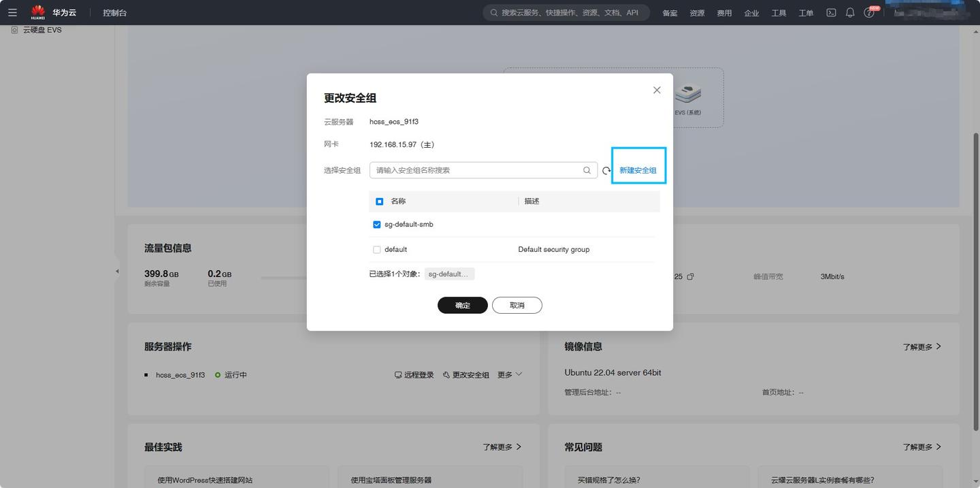The image size is (980, 488).
Task: Focus the top cloud service search box
Action: 566,12
